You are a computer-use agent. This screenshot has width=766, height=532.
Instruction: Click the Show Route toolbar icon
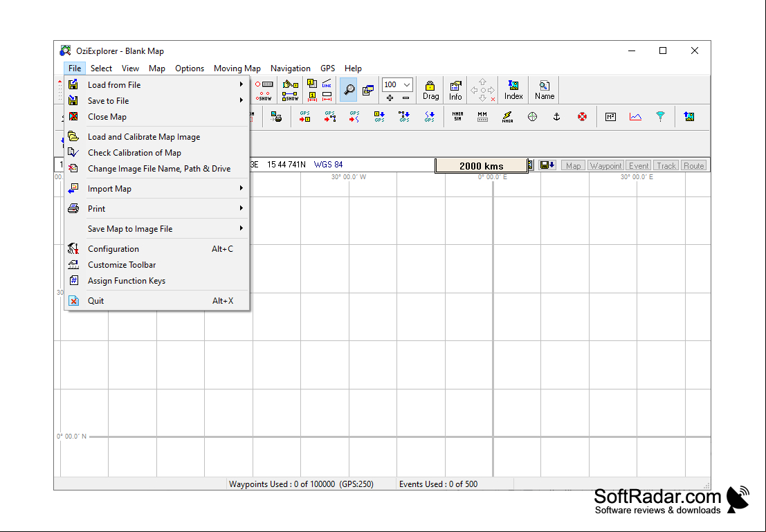click(x=290, y=98)
